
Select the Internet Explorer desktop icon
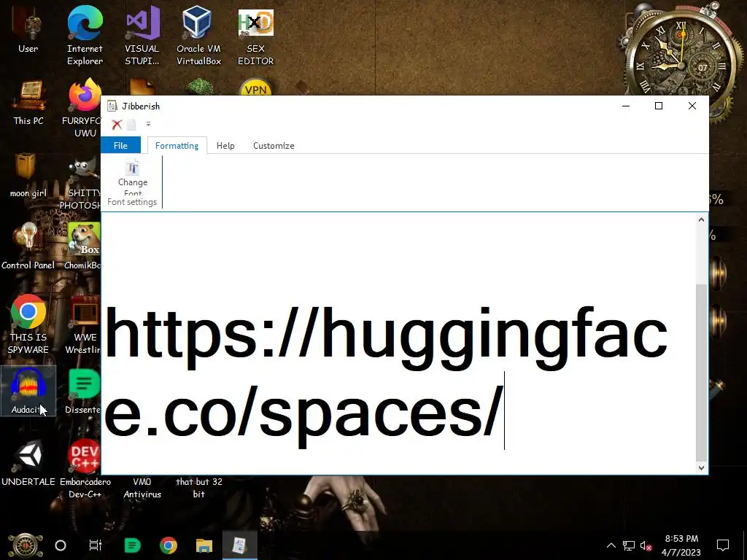tap(85, 36)
